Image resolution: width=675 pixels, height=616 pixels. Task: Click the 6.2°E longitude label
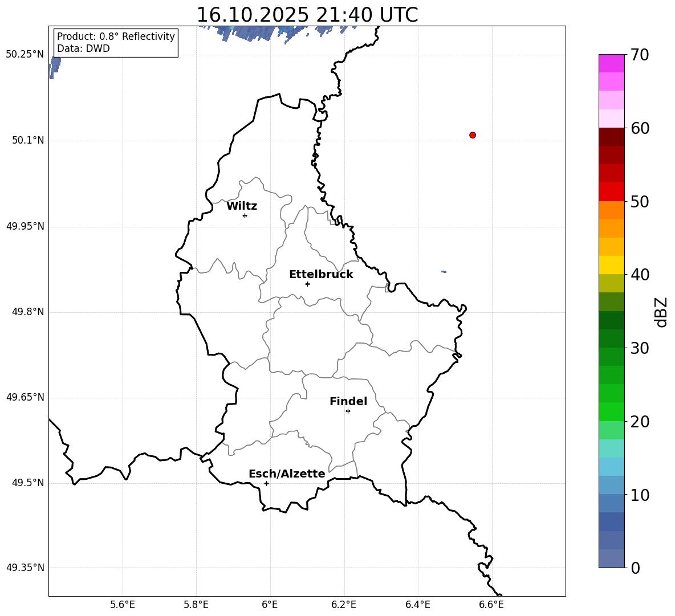coord(344,605)
